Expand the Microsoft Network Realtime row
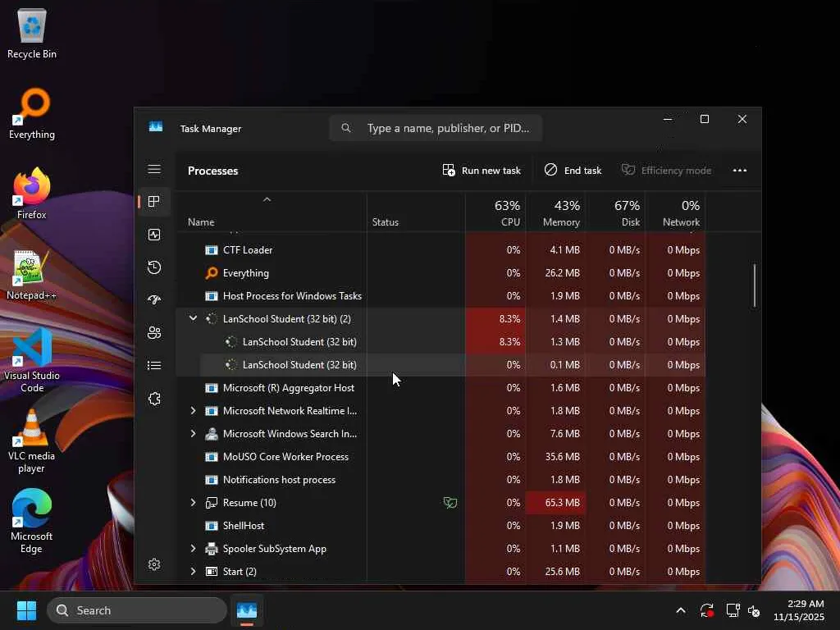Screen dimensions: 840x630 tap(194, 411)
